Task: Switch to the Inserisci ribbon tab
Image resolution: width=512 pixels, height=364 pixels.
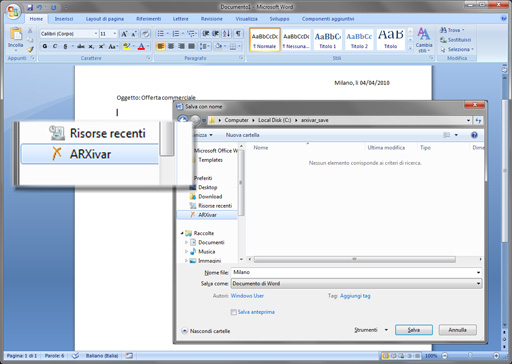Action: point(64,19)
